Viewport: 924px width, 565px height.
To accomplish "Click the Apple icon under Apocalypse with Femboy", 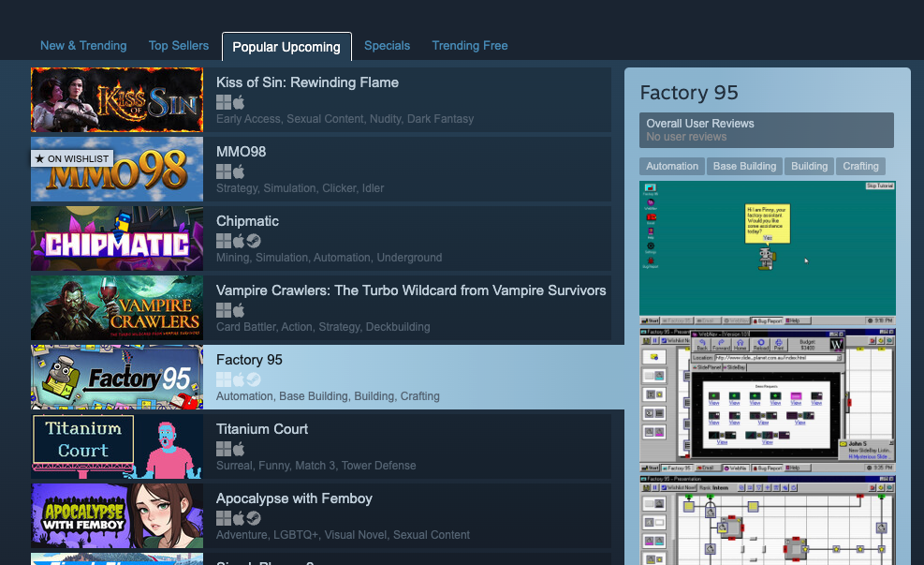I will point(239,518).
